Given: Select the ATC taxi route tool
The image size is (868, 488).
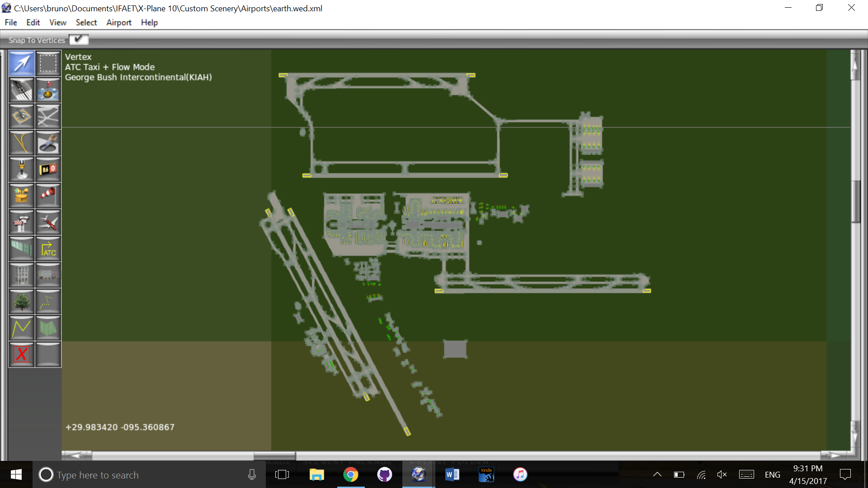Looking at the screenshot, I should [48, 249].
